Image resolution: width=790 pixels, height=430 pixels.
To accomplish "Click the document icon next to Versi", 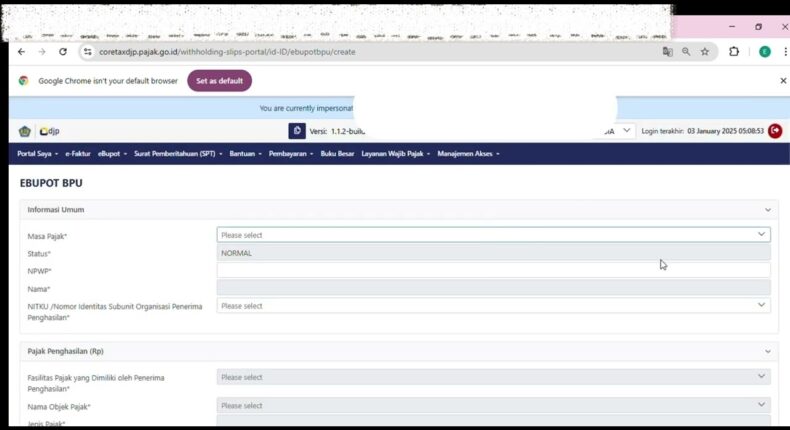I will point(297,131).
